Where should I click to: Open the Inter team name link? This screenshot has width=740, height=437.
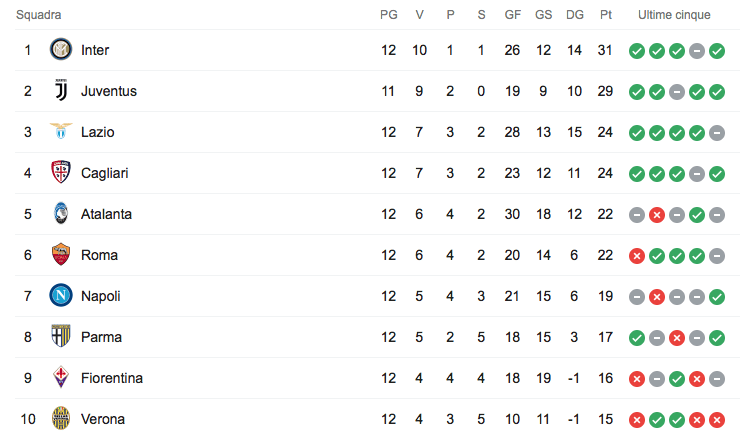95,50
